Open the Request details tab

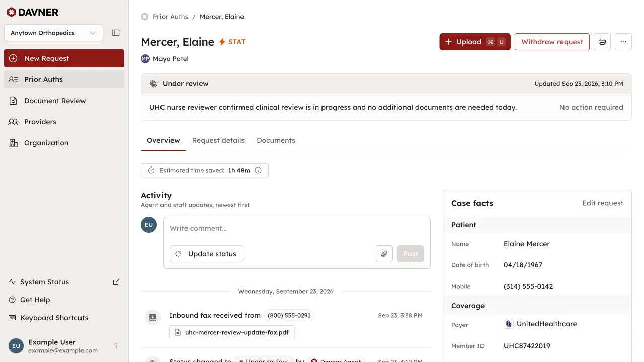218,140
